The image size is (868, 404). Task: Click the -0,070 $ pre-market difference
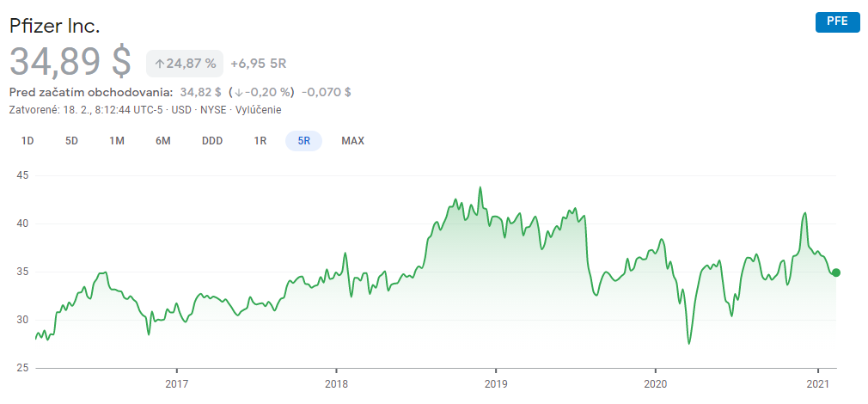point(326,92)
